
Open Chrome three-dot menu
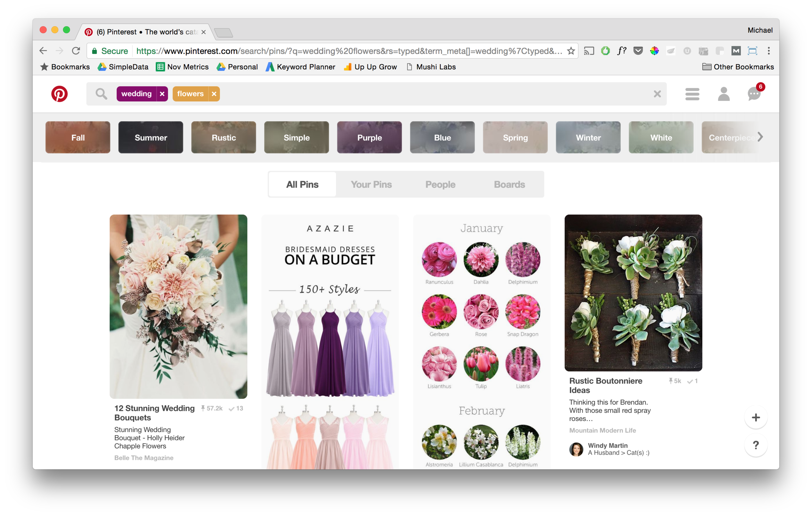(768, 51)
